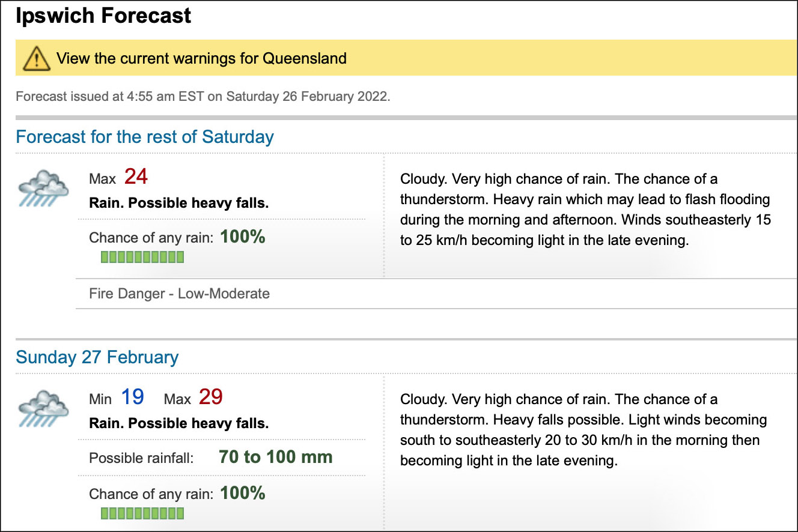This screenshot has height=532, width=798.
Task: Click the Forecast for the rest of Saturday heading
Action: (145, 137)
